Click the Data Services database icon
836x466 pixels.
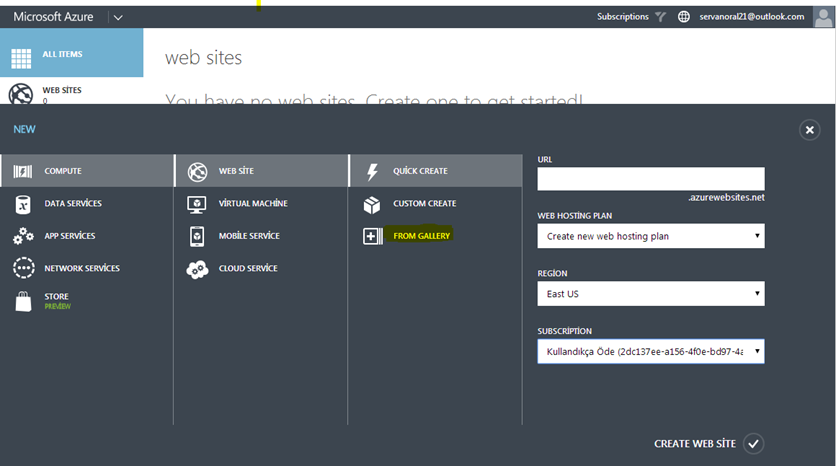22,204
